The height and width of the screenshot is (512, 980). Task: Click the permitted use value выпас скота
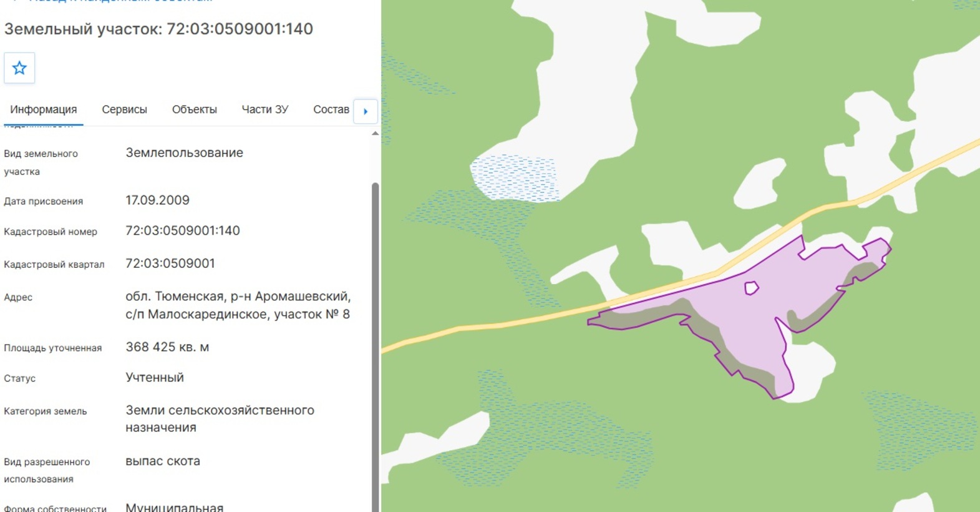(x=163, y=461)
